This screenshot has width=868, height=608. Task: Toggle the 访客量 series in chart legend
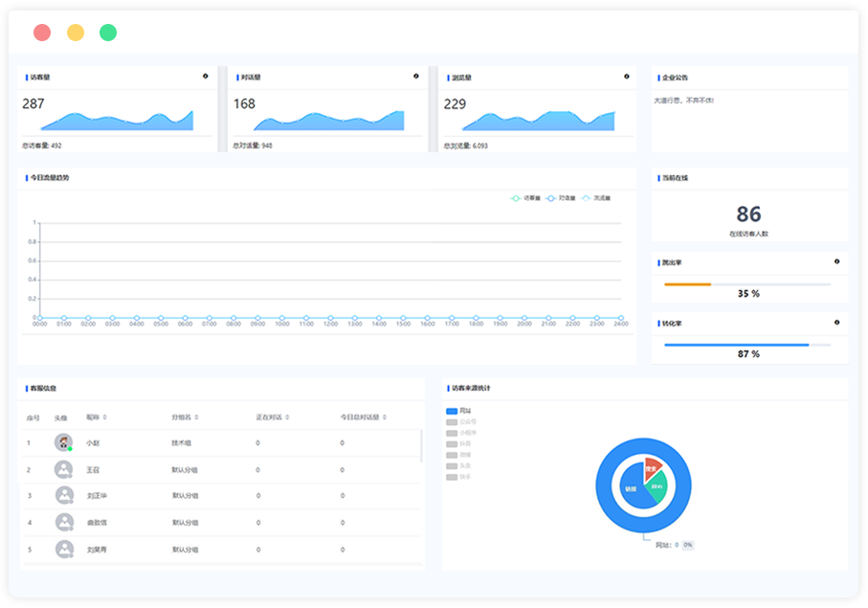point(525,198)
